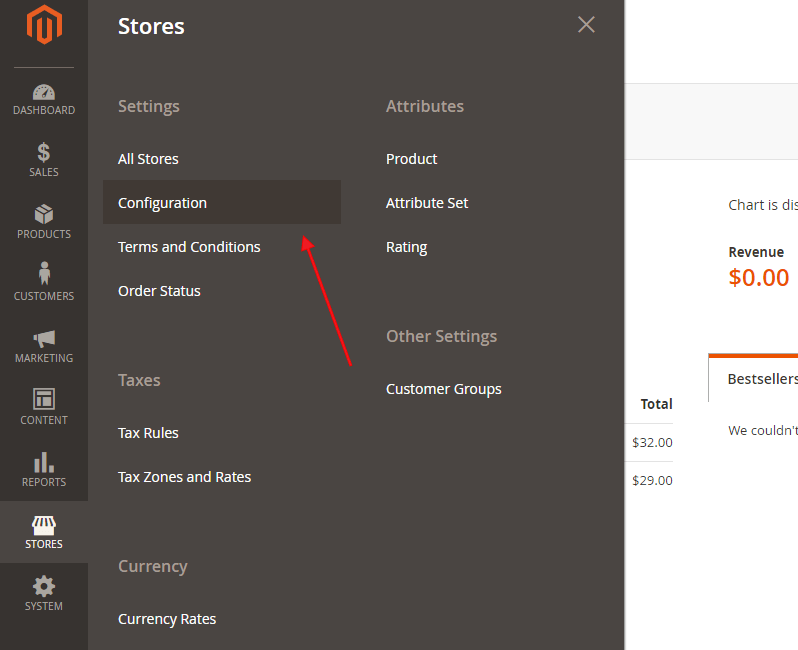Open Terms and Conditions

click(x=189, y=247)
